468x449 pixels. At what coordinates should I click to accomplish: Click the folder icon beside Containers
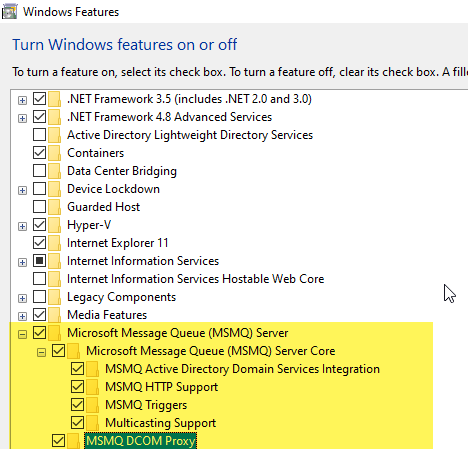pyautogui.click(x=55, y=153)
